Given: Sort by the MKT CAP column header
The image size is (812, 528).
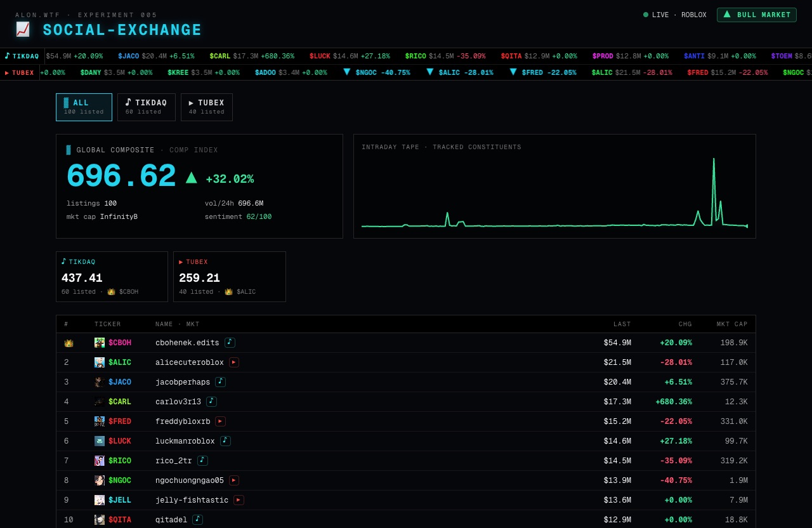Looking at the screenshot, I should click(x=732, y=324).
